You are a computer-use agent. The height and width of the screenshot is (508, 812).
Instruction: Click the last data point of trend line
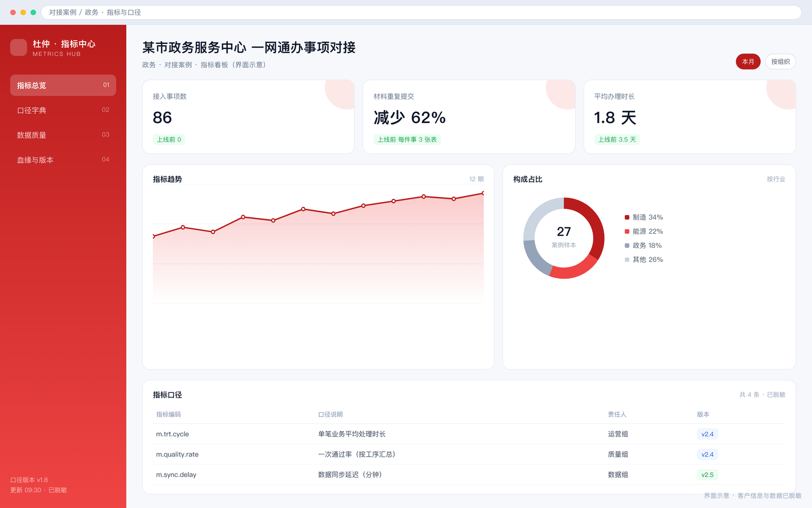tap(483, 193)
